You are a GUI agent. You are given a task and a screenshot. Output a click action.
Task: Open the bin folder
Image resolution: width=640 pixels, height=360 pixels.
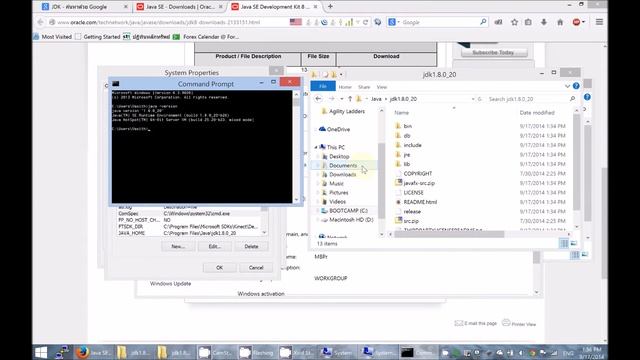point(407,126)
